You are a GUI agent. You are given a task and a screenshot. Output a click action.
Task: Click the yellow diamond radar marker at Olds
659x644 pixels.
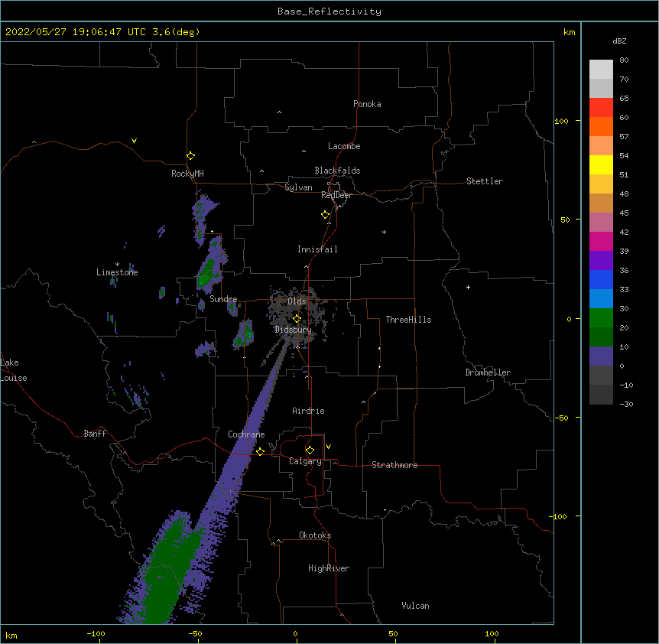coord(297,319)
